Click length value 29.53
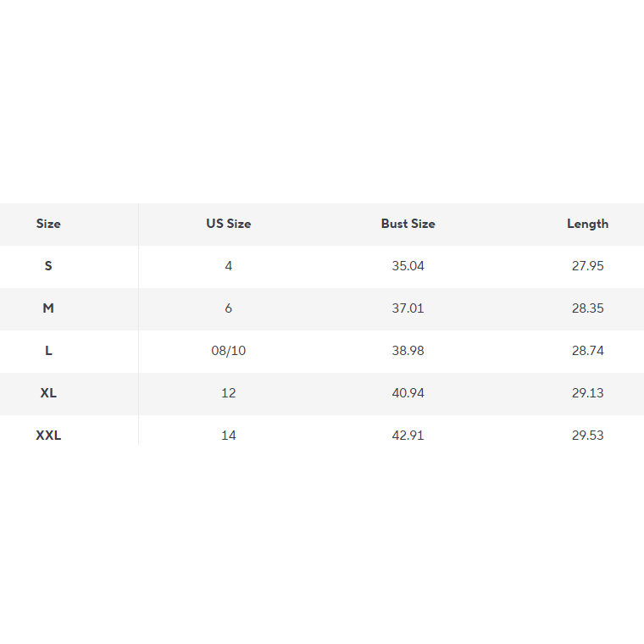Image resolution: width=644 pixels, height=644 pixels. point(587,436)
